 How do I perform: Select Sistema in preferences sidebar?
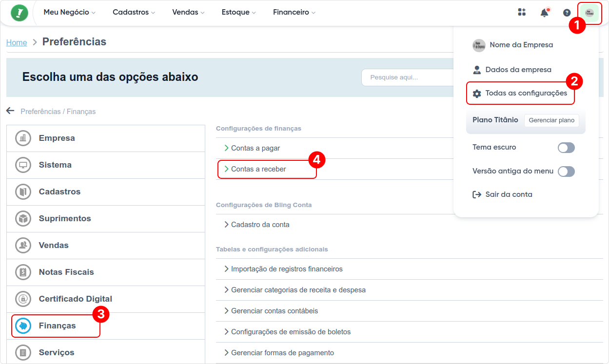coord(106,165)
